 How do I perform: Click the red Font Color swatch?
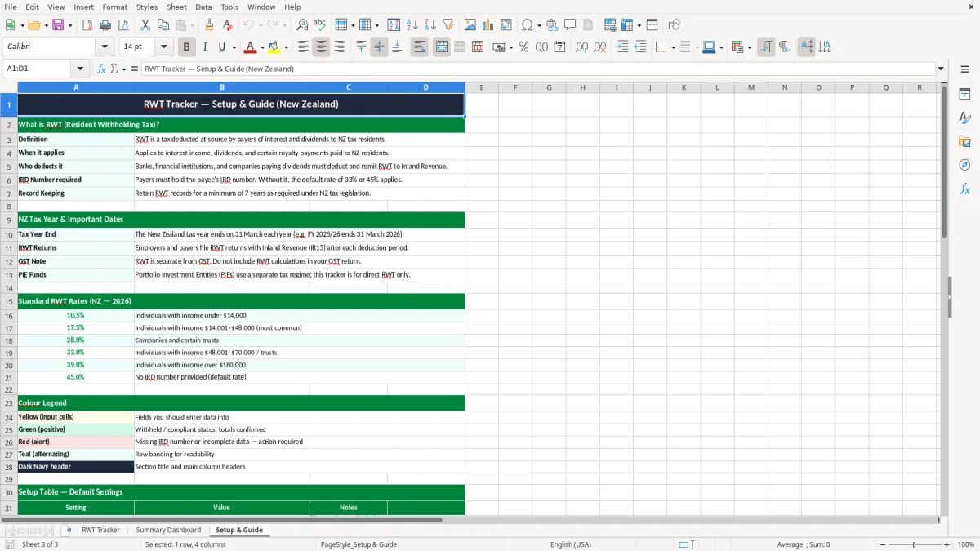[x=250, y=47]
